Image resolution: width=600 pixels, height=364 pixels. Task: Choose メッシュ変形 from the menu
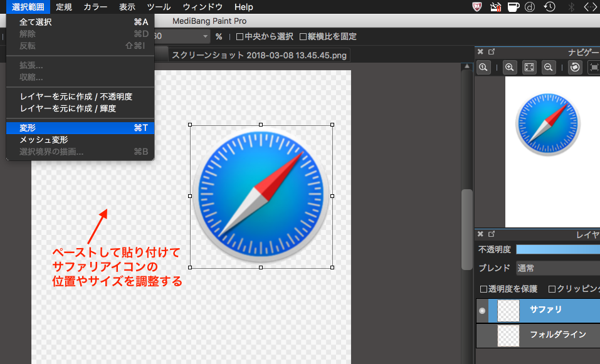pyautogui.click(x=80, y=140)
